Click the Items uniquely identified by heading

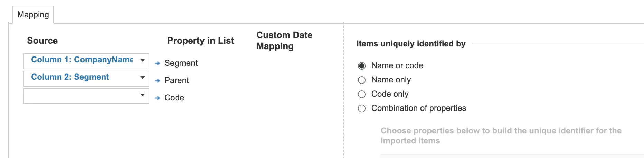tap(411, 44)
